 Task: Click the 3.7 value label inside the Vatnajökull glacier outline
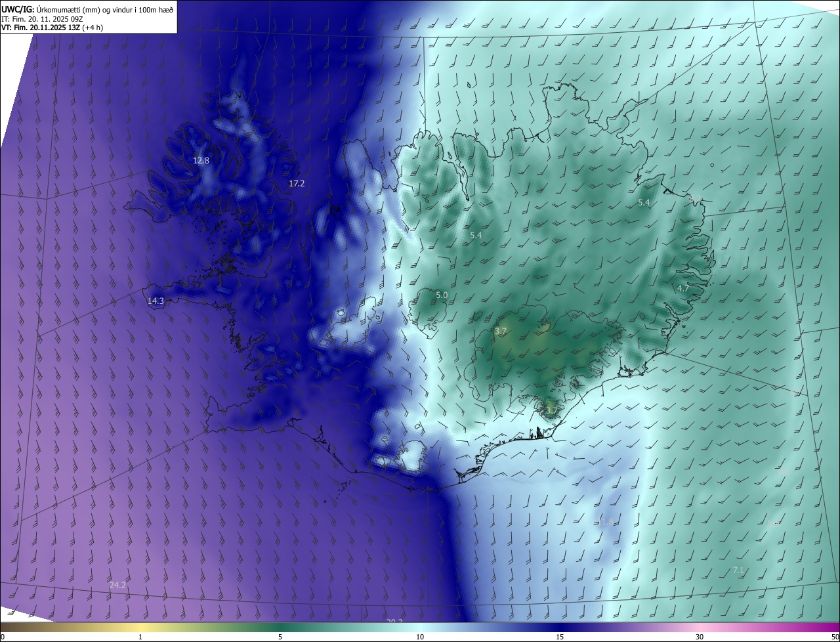[501, 332]
